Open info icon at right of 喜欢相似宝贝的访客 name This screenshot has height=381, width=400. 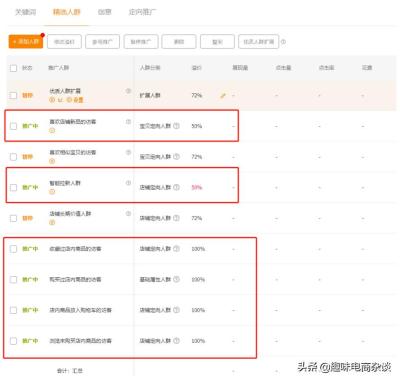128,152
